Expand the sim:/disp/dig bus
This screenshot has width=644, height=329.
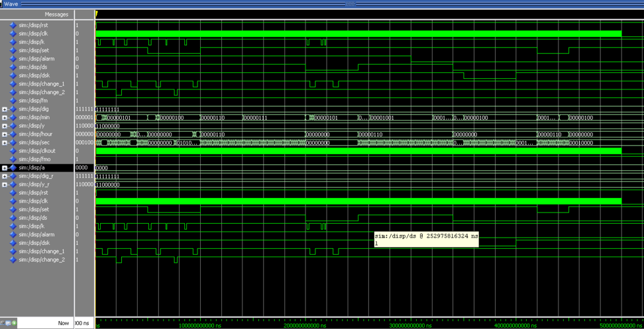click(x=5, y=109)
